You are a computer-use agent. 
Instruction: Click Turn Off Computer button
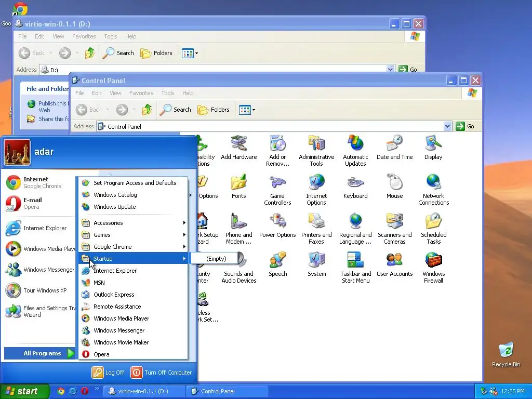click(162, 373)
